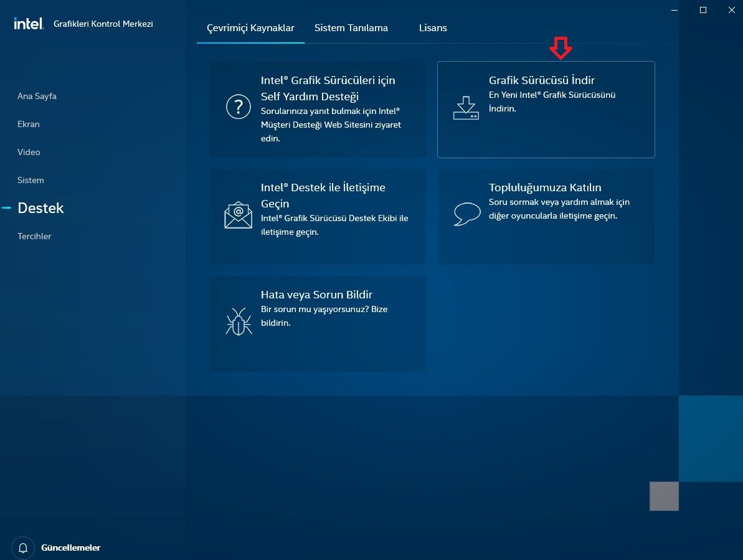The width and height of the screenshot is (743, 560).
Task: Open the Lisans tab
Action: pyautogui.click(x=433, y=28)
